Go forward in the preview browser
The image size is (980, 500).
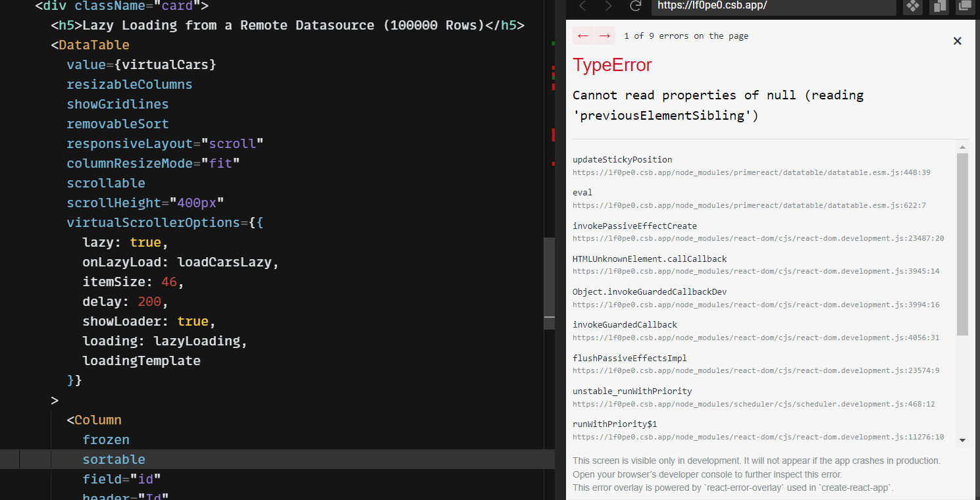click(x=608, y=6)
